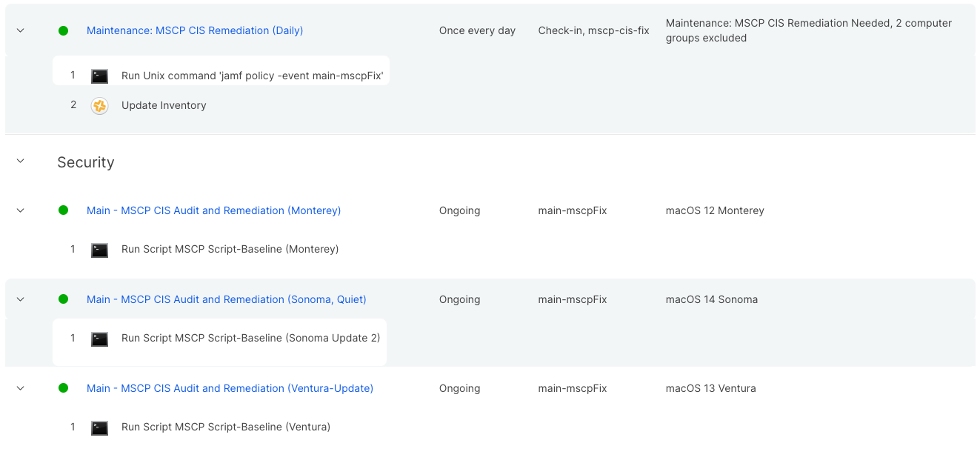980x466 pixels.
Task: Collapse the Monterey audit policy row
Action: tap(21, 210)
